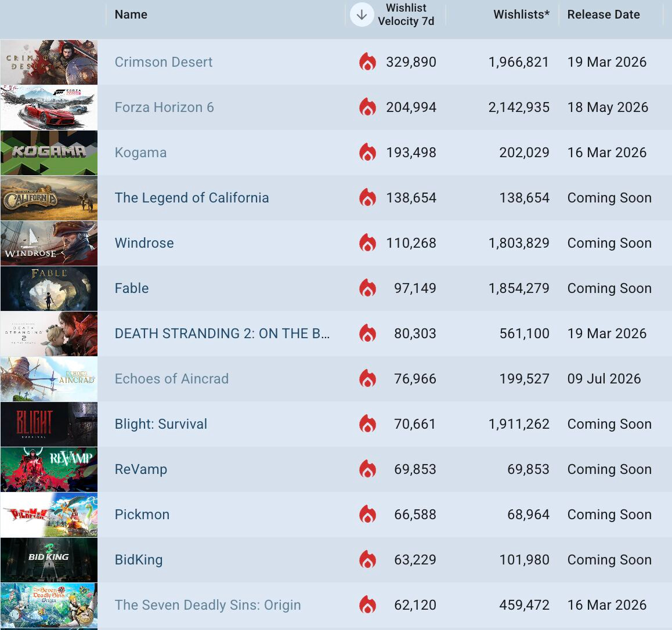Select wishlists value 101,980

click(525, 560)
